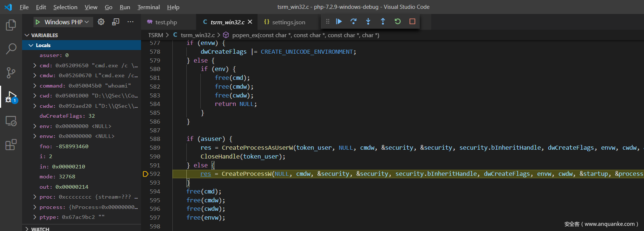
Task: Click line 592 breakpoint gutter marker
Action: tap(145, 174)
